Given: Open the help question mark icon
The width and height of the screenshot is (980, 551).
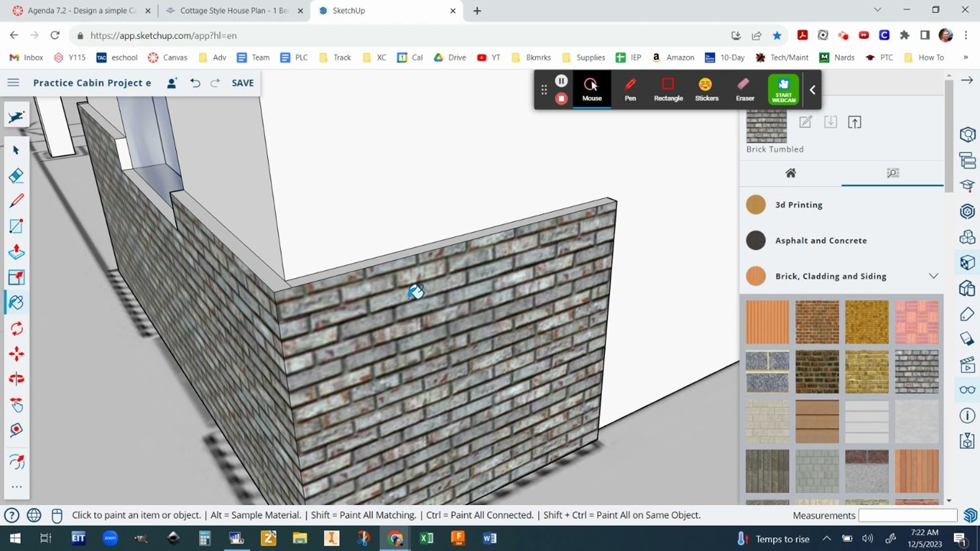Looking at the screenshot, I should [x=11, y=515].
